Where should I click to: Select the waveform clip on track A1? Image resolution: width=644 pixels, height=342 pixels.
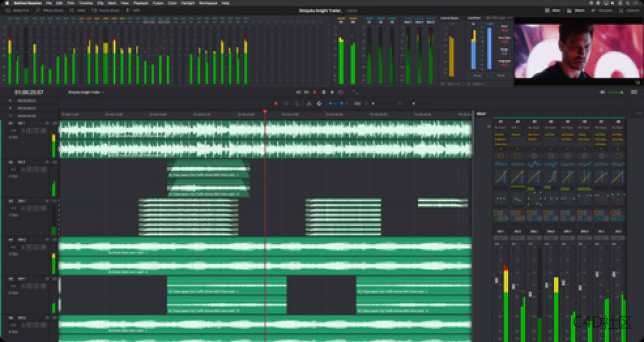[265, 139]
